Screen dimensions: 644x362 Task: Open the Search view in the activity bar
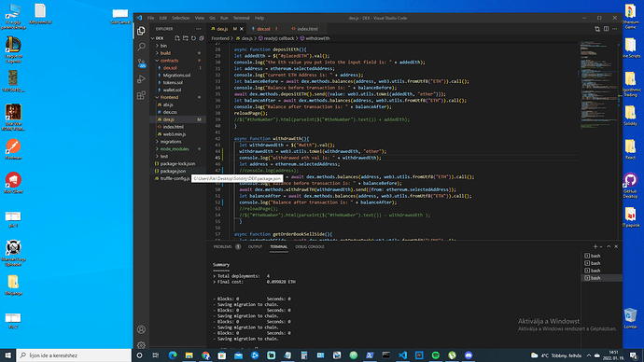coord(141,47)
